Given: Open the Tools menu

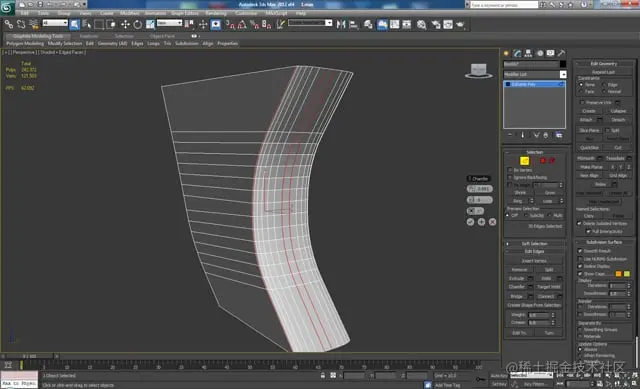Looking at the screenshot, I should pyautogui.click(x=43, y=13).
